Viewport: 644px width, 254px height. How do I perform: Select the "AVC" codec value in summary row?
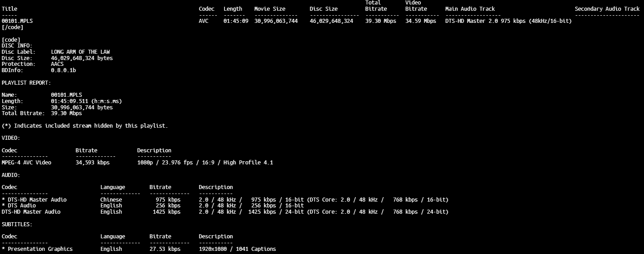tap(203, 21)
